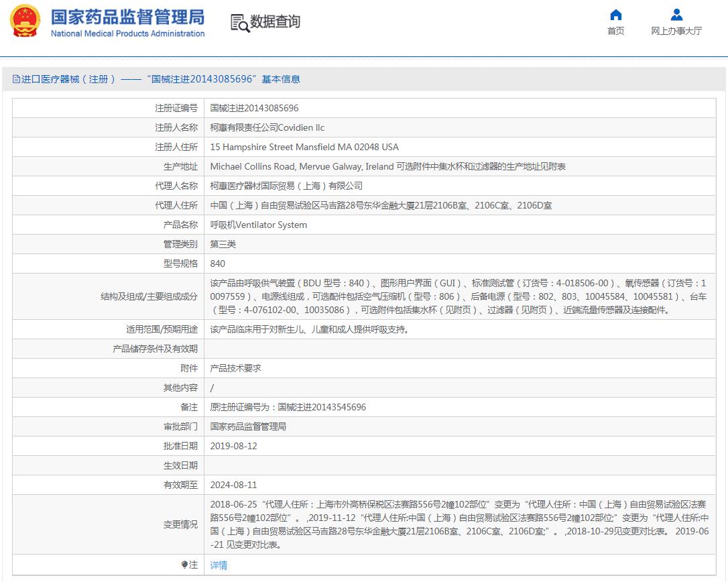Click the 呼吸机Ventilator System product name
This screenshot has height=582, width=728.
click(258, 225)
